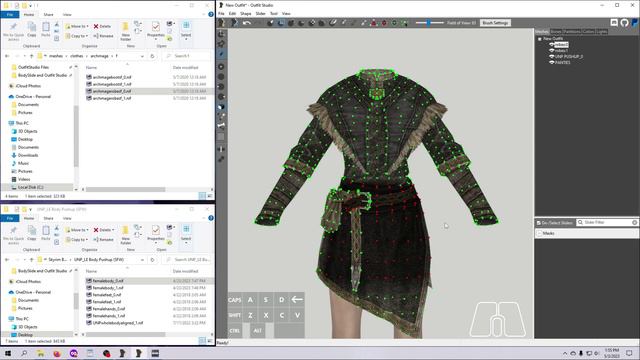640x360 pixels.
Task: Click the Undo arrow in Outfit Studio toolbar
Action: click(246, 23)
